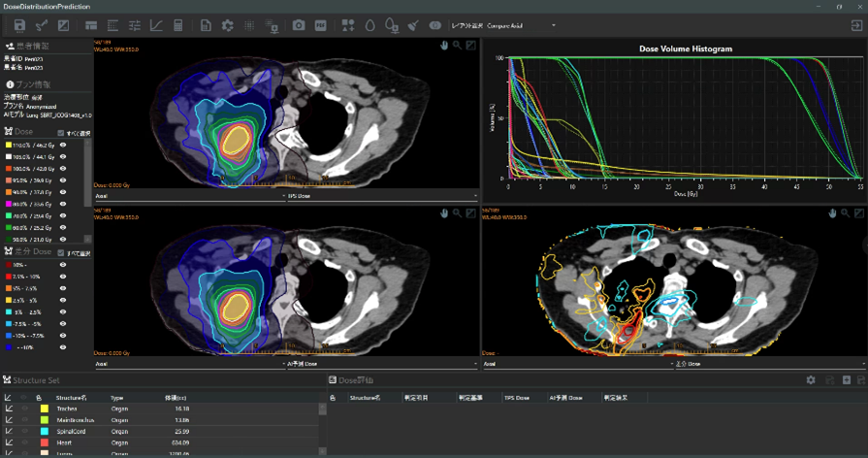Click the broom clear icon in toolbar
The height and width of the screenshot is (458, 868).
pyautogui.click(x=413, y=25)
